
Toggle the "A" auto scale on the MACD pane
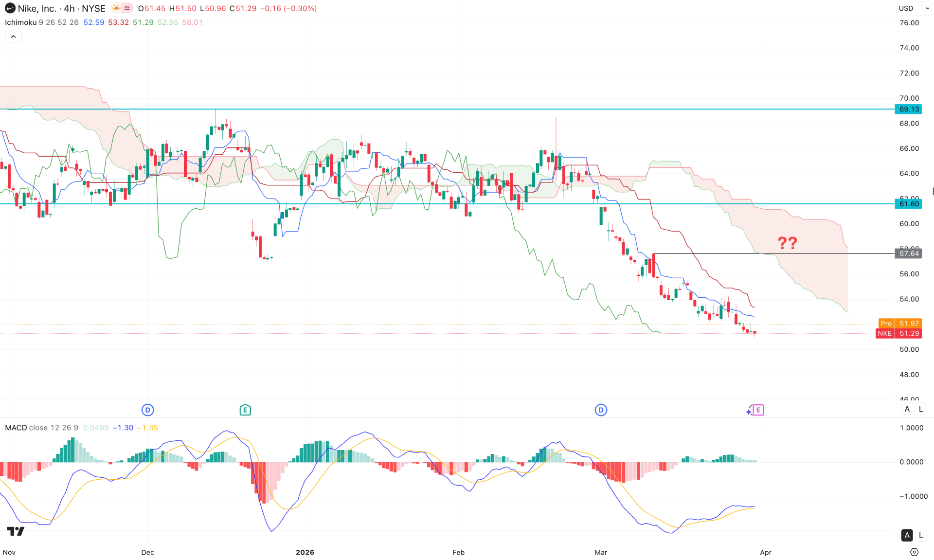tap(907, 535)
